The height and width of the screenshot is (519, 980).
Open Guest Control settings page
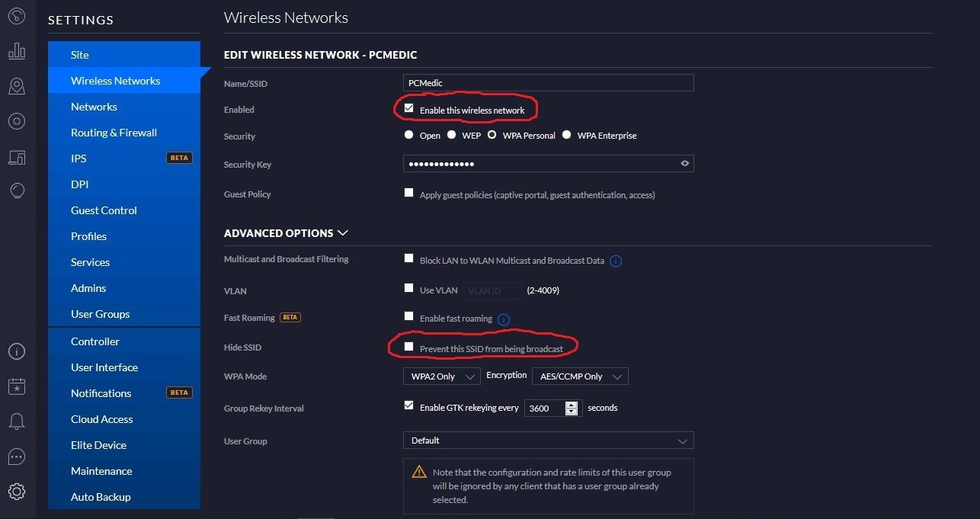tap(104, 210)
